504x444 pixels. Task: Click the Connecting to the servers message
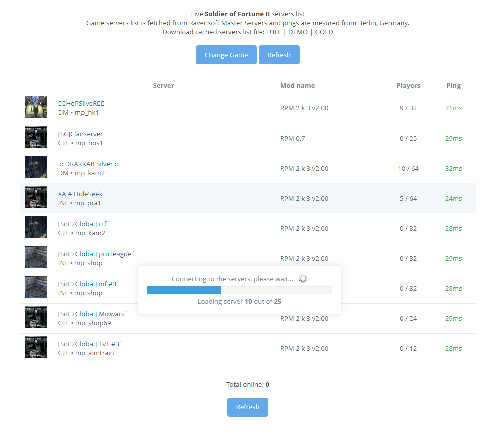click(x=232, y=279)
